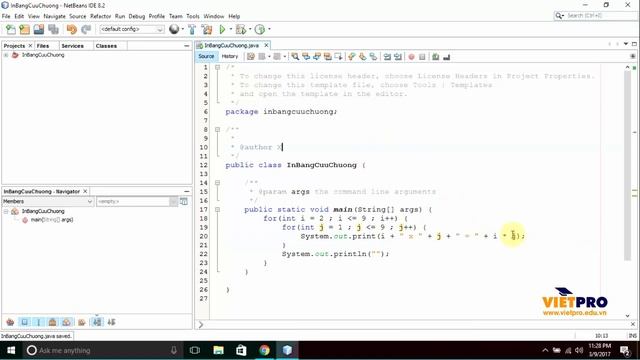Click the Find Next Occurrence icon
Viewport: 640px width, 360px height.
pos(317,57)
